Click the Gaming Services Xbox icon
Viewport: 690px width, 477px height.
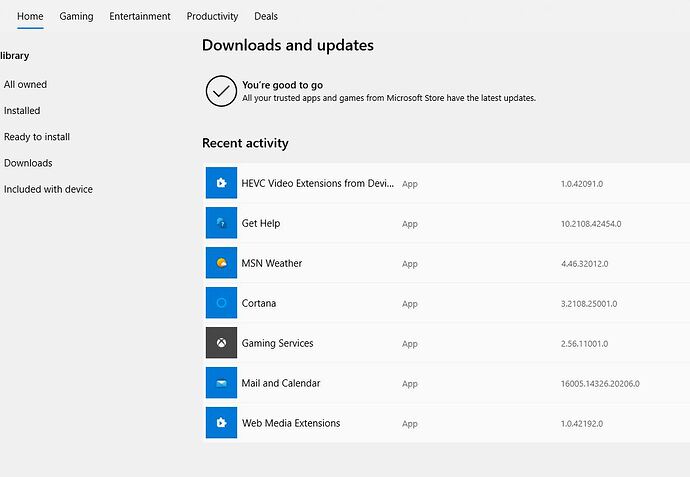[x=221, y=342]
